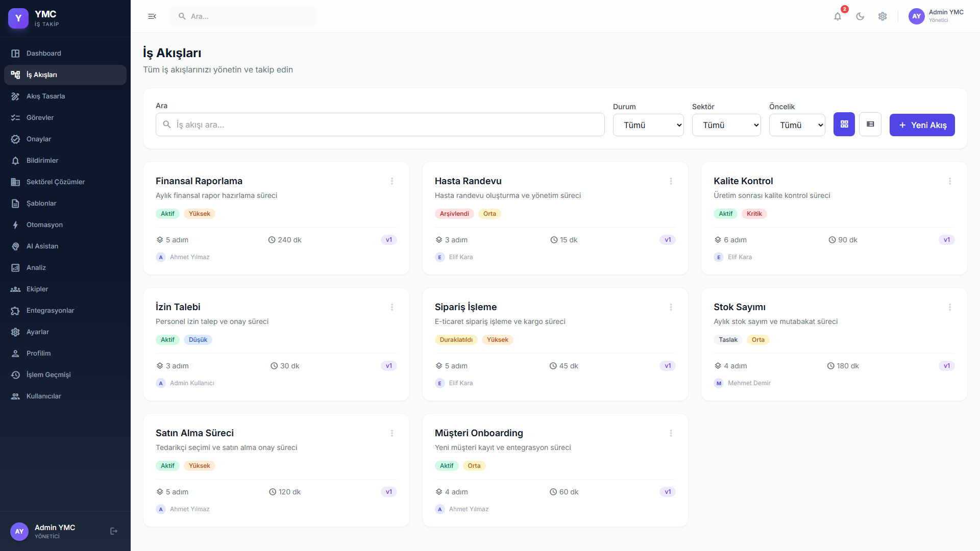980x551 pixels.
Task: Open Onaylar in the sidebar
Action: pos(65,139)
